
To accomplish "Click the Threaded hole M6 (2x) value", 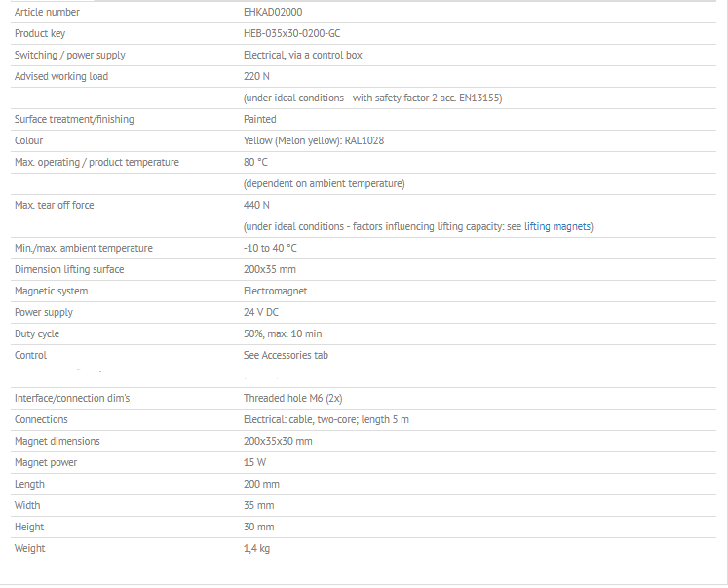I will [x=293, y=398].
